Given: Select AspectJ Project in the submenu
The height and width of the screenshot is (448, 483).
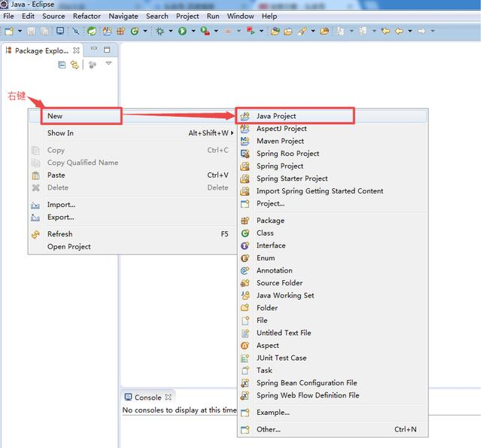Looking at the screenshot, I should [333, 129].
